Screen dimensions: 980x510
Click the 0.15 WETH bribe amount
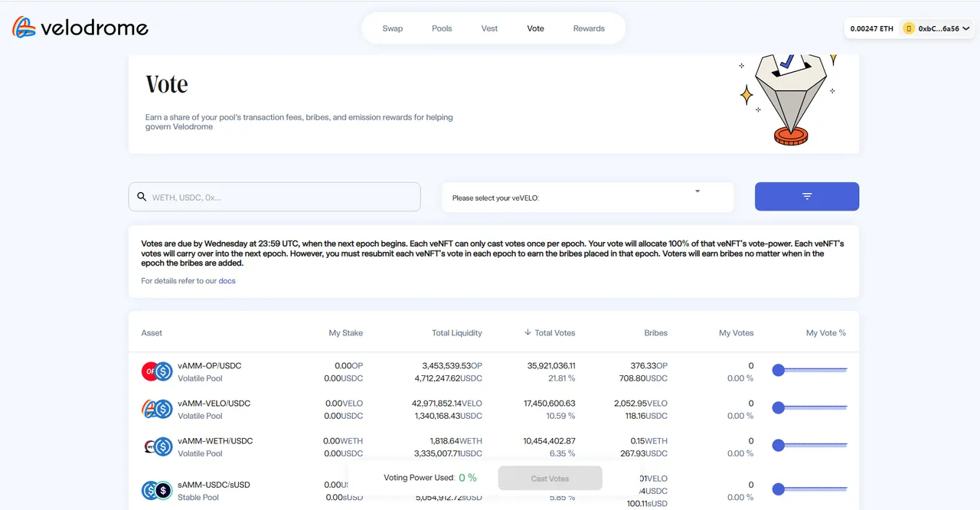[648, 441]
